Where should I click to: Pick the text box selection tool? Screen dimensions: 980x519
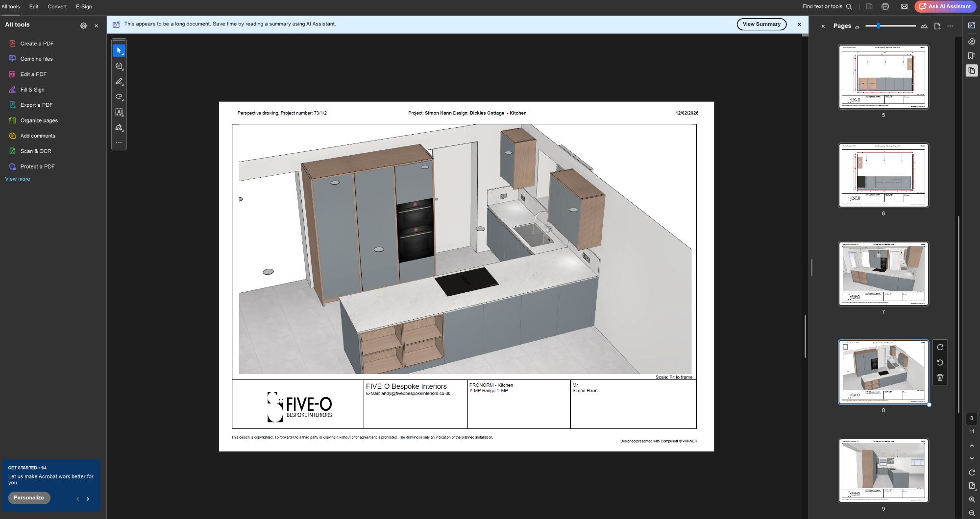click(119, 112)
